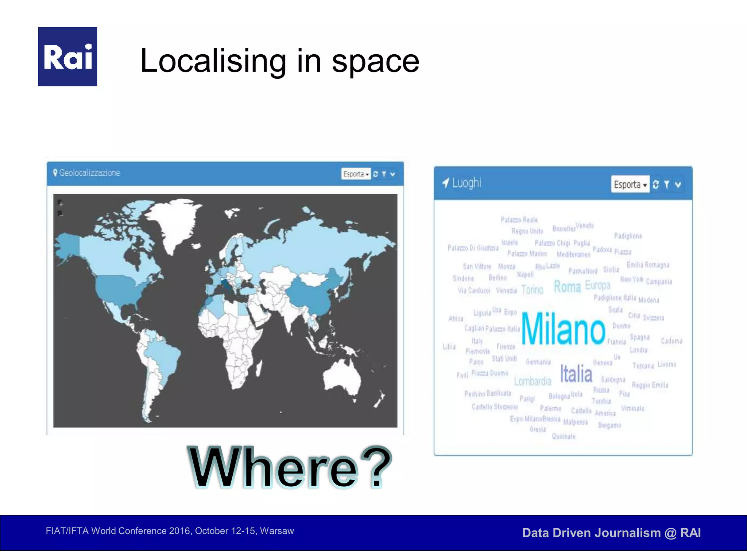Click 'Viminale' in the word cloud

tap(633, 408)
